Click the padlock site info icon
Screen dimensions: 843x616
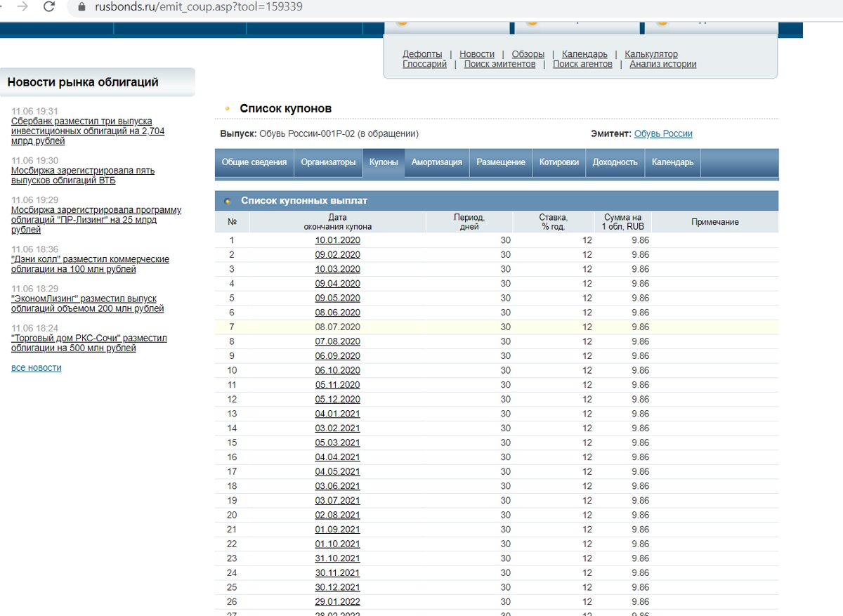81,7
